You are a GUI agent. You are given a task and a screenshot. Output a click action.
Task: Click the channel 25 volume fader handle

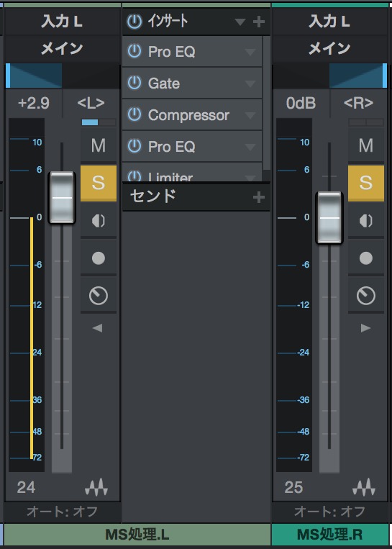pyautogui.click(x=329, y=217)
